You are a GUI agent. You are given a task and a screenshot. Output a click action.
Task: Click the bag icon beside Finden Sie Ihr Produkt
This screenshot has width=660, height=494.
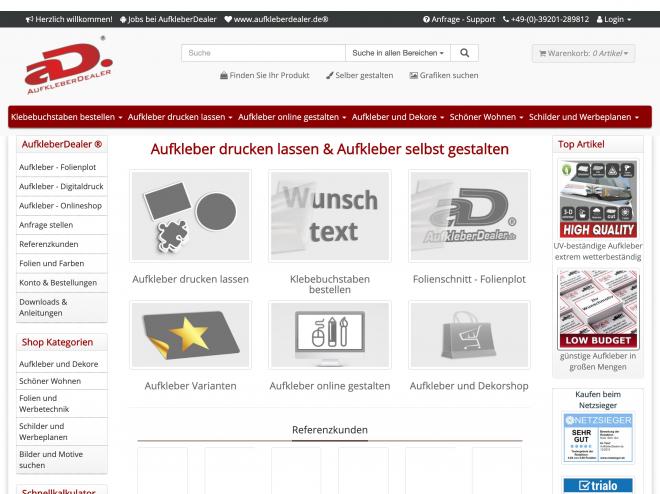(x=224, y=75)
